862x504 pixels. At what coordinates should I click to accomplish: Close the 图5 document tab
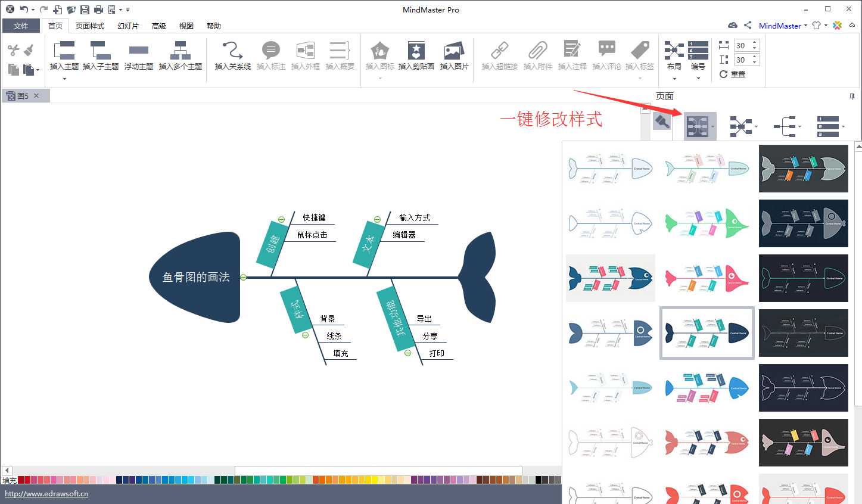pos(36,95)
